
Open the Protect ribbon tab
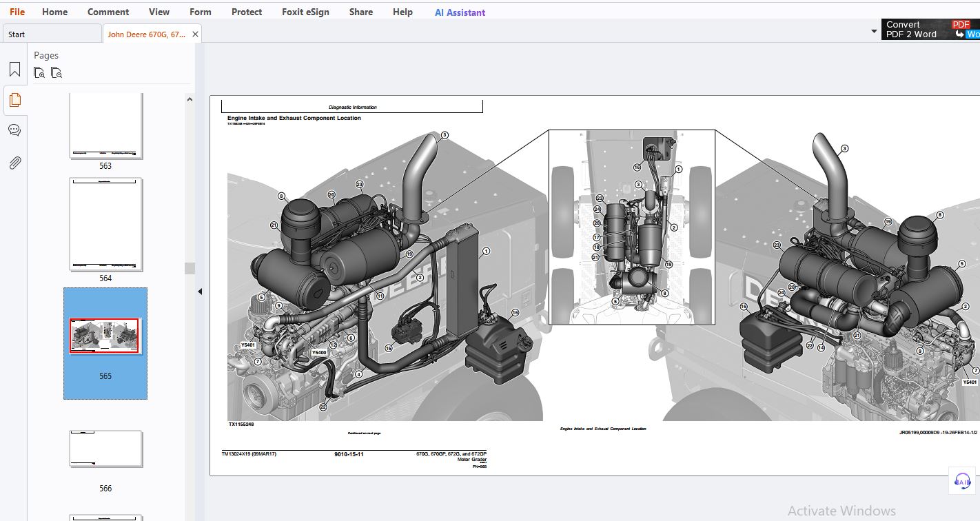[x=247, y=12]
